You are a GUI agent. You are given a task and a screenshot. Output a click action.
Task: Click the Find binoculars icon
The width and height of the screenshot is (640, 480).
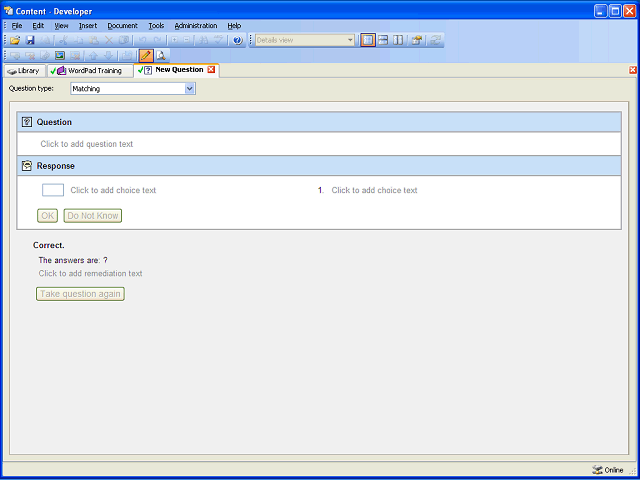click(204, 40)
